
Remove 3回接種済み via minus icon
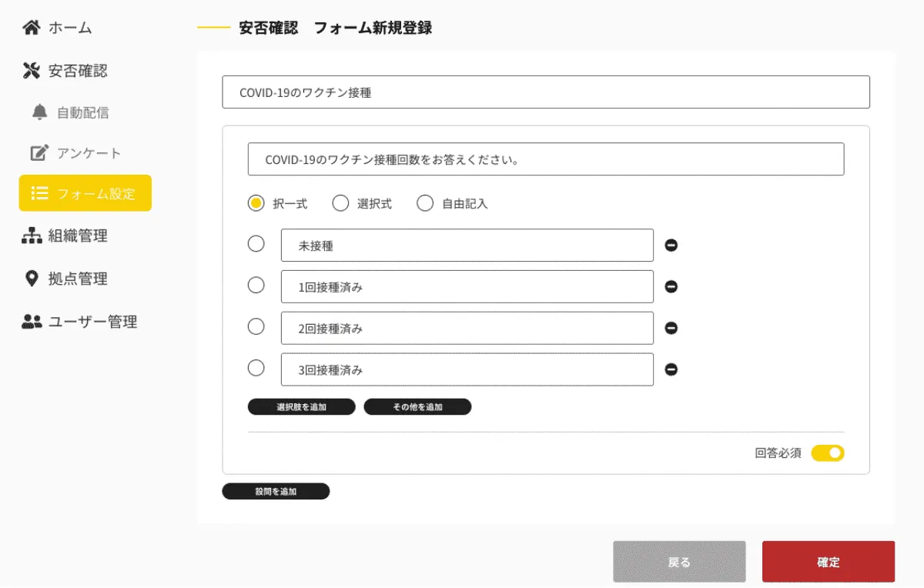pyautogui.click(x=671, y=369)
